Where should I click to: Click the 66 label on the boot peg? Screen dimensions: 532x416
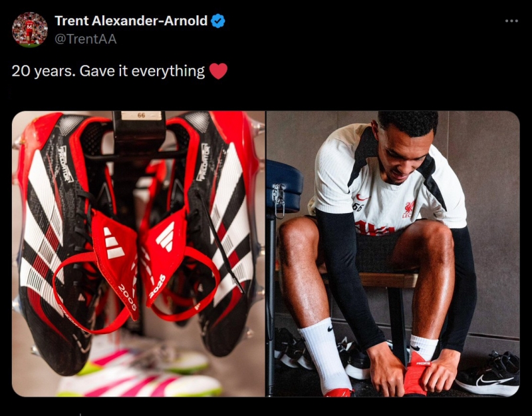coord(142,115)
